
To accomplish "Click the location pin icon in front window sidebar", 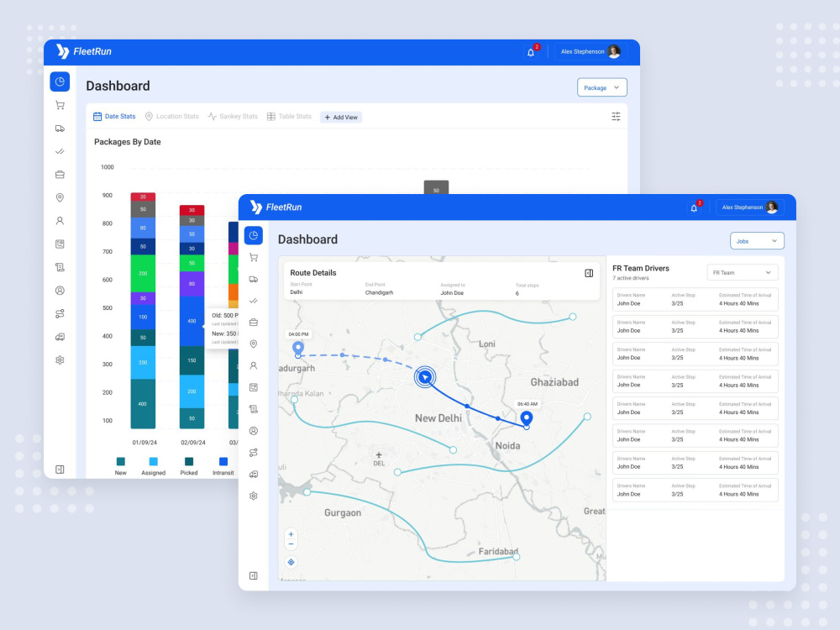I will (254, 344).
